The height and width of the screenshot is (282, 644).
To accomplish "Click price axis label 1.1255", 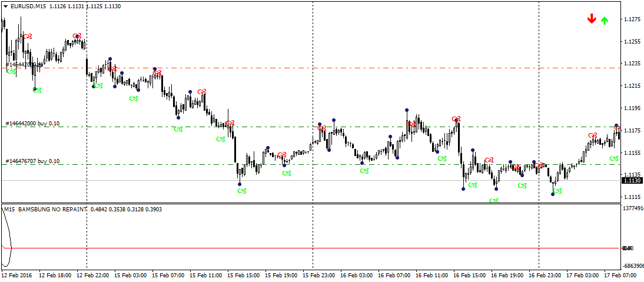I will pos(632,41).
